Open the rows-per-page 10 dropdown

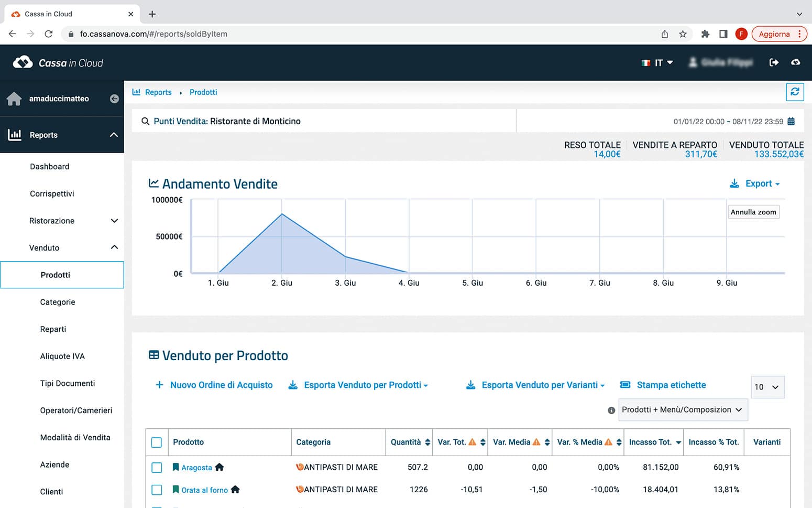pyautogui.click(x=767, y=387)
